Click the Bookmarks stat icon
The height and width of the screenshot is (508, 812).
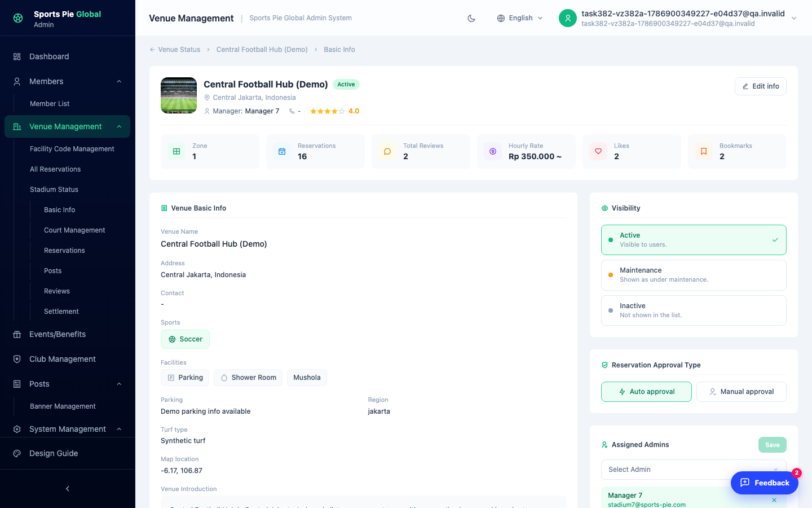(704, 151)
